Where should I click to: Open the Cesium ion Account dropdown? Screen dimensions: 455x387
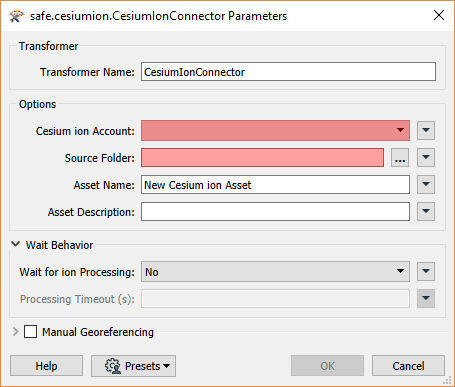[x=275, y=130]
